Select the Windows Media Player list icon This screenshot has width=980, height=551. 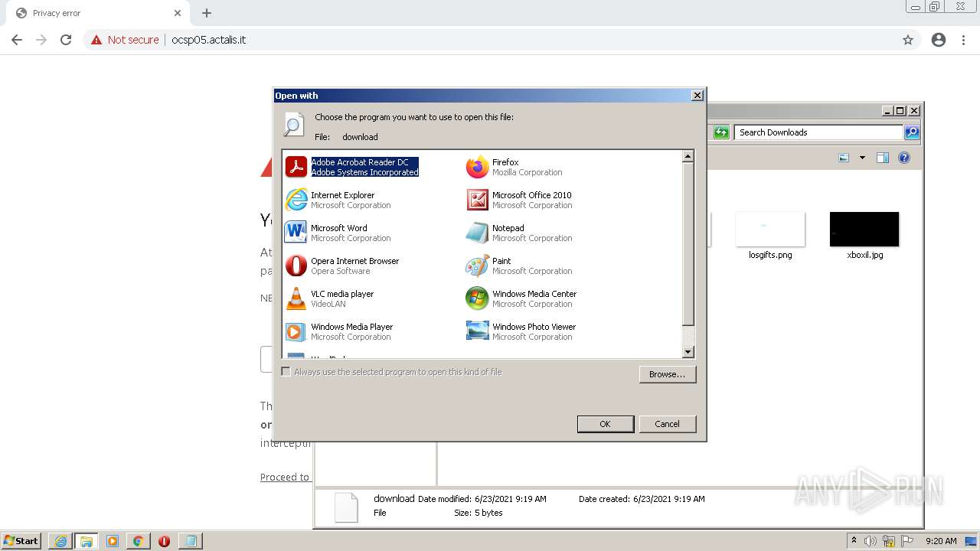[x=296, y=331]
